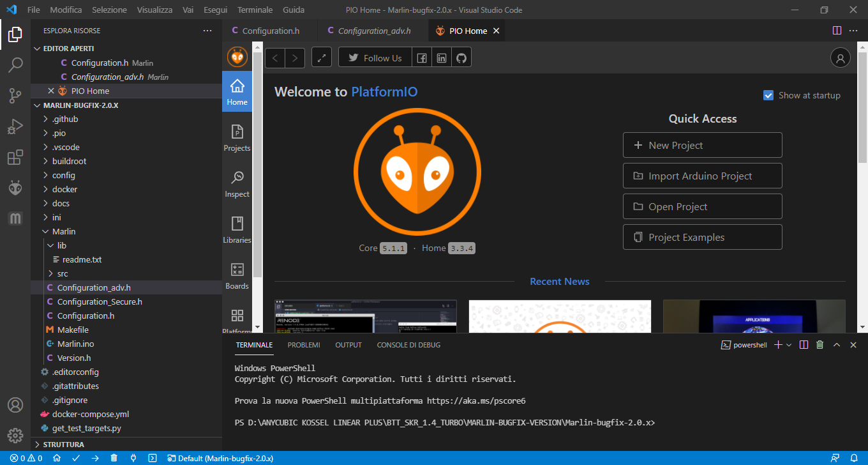Click the New Project button
Image resolution: width=868 pixels, height=465 pixels.
point(702,145)
